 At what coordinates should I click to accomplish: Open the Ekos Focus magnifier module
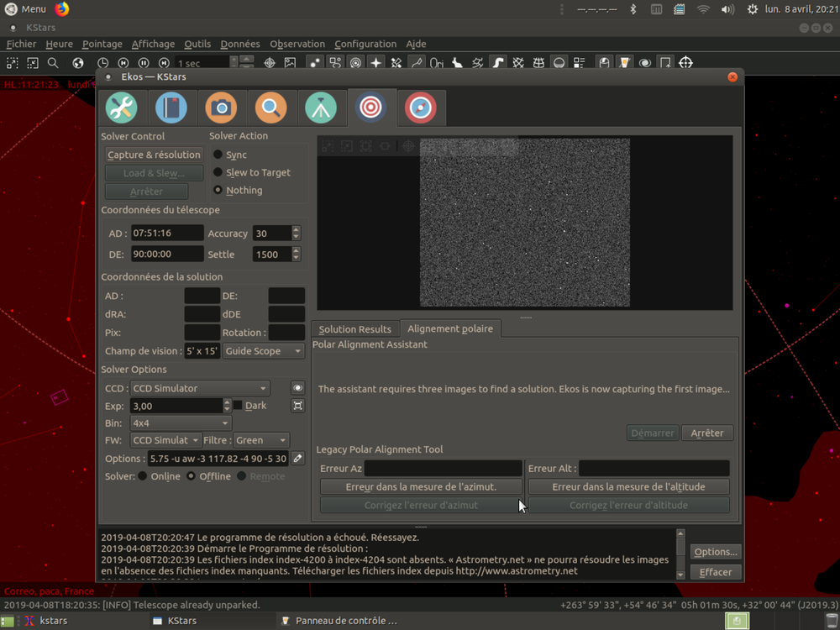(271, 108)
